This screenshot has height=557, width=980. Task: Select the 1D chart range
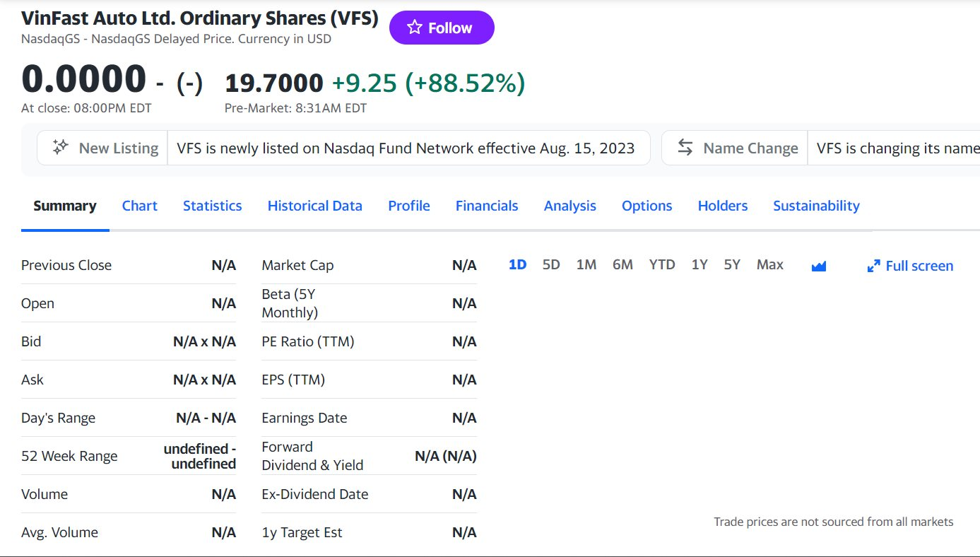point(517,264)
